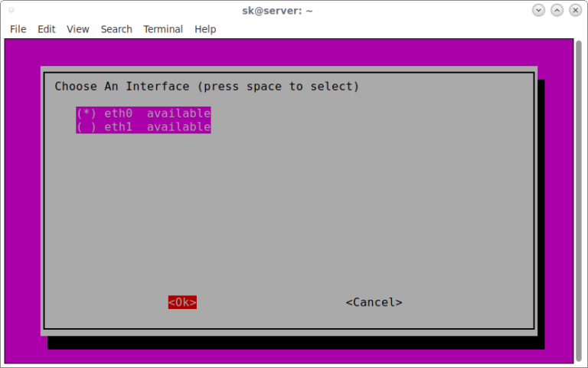Open the Terminal menu
This screenshot has height=368, width=588.
(163, 29)
